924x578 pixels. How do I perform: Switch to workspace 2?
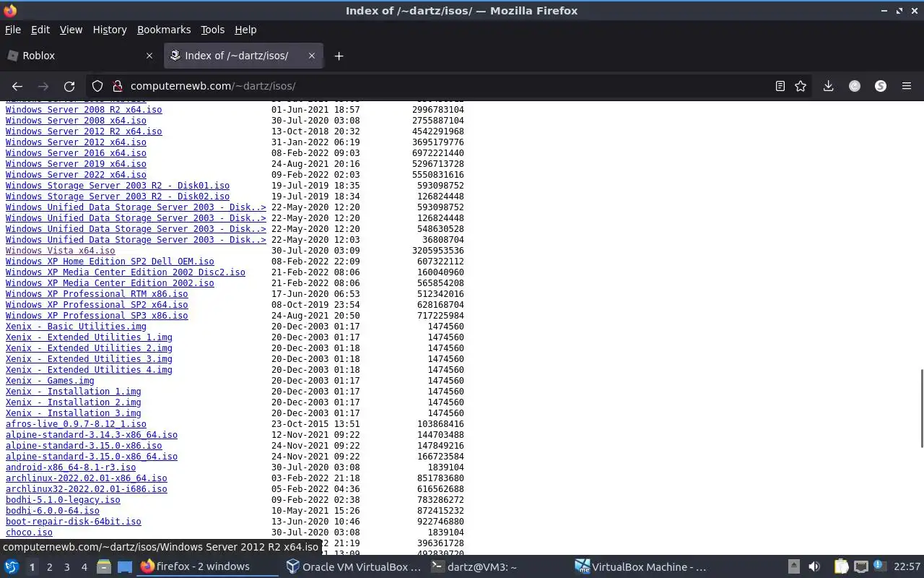(49, 567)
